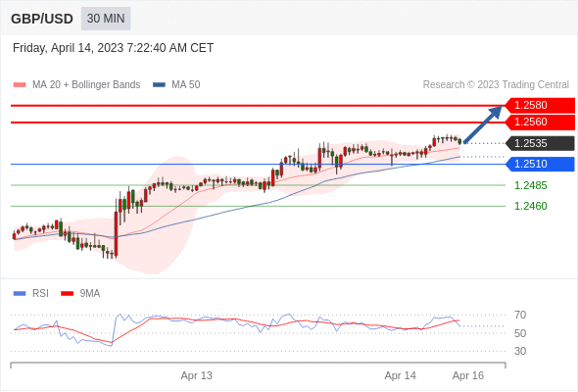
Task: Toggle the MA 20 + Bollinger Bands legend
Action: click(76, 85)
